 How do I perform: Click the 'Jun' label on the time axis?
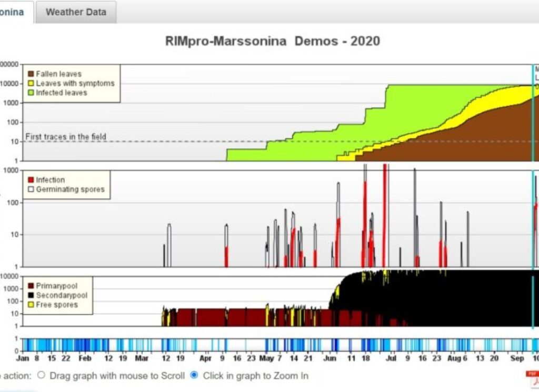coord(330,358)
